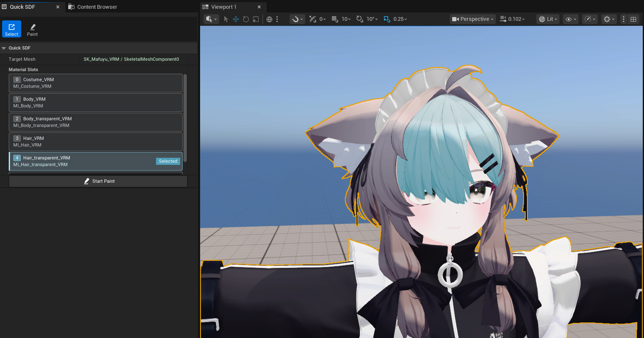Activate the rotate gizmo tool
This screenshot has width=644, height=338.
click(246, 19)
